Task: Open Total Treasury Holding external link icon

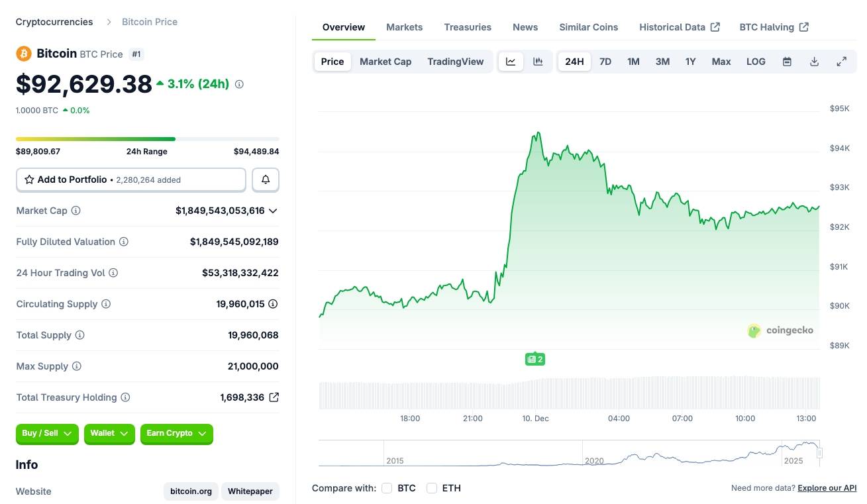Action: (274, 397)
